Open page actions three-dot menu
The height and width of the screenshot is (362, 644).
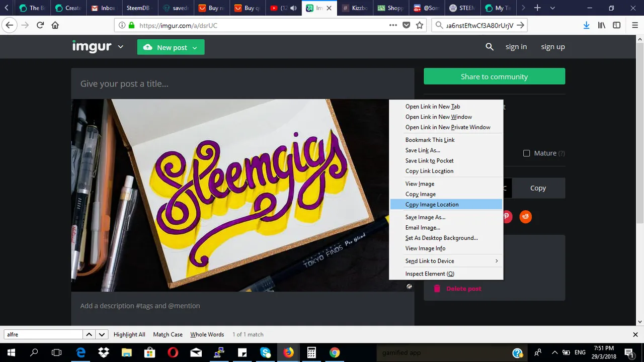pos(393,25)
